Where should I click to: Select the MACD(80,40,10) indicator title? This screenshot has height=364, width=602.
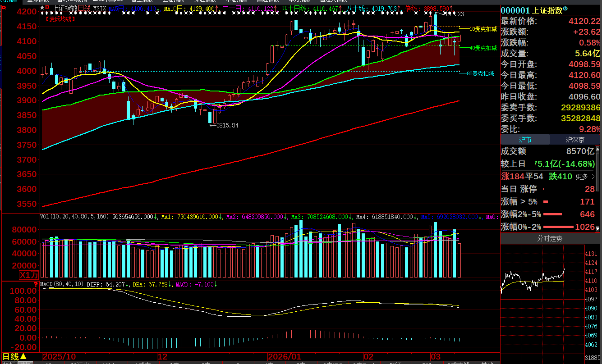(x=61, y=285)
